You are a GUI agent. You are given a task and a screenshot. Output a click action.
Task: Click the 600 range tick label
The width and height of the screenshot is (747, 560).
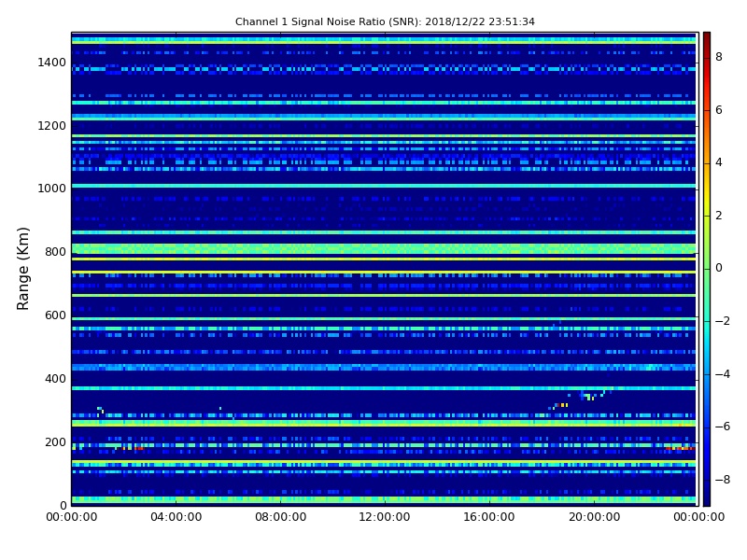[55, 315]
